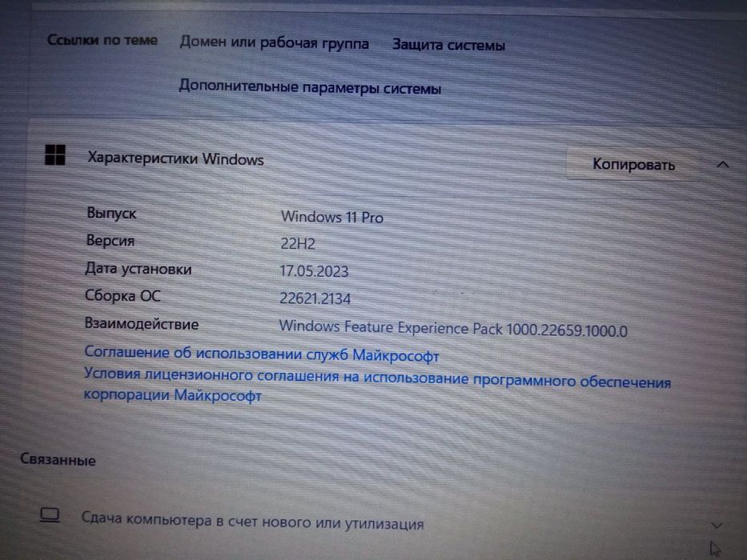Click the Windows logo icon

[54, 154]
